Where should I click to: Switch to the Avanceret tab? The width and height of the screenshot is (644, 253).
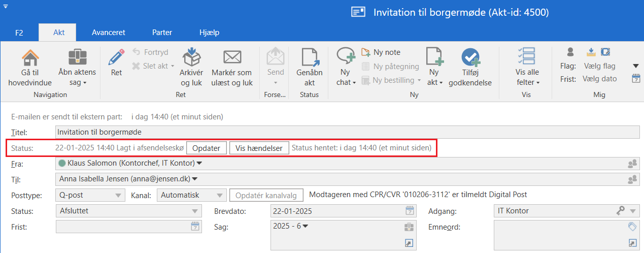click(x=108, y=33)
